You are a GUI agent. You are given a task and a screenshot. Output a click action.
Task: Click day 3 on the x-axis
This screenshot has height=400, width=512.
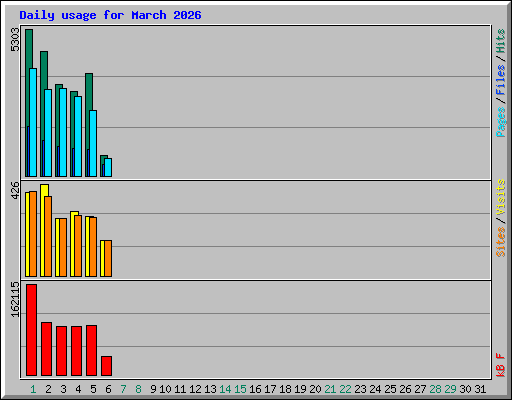(x=63, y=389)
